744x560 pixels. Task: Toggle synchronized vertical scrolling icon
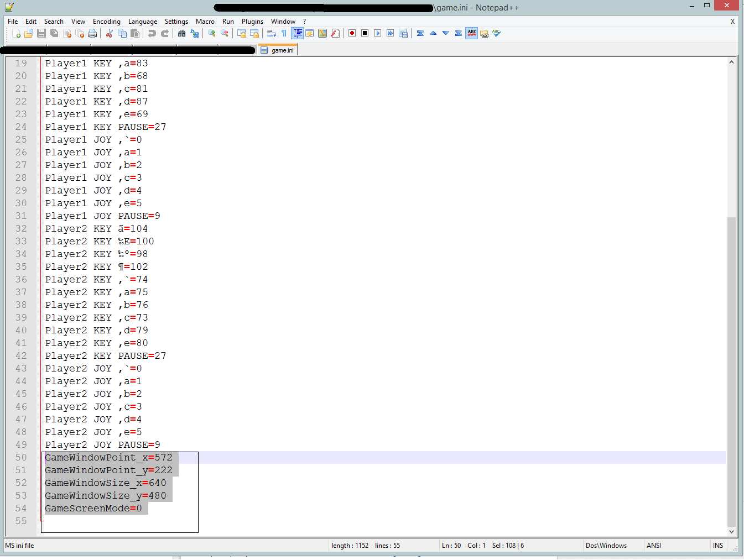click(x=242, y=34)
